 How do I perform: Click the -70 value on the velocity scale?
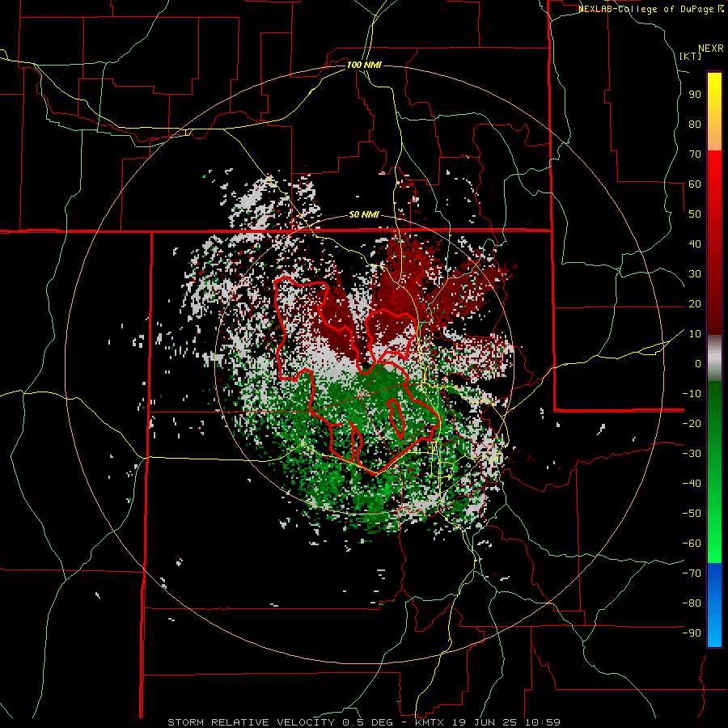pyautogui.click(x=692, y=574)
